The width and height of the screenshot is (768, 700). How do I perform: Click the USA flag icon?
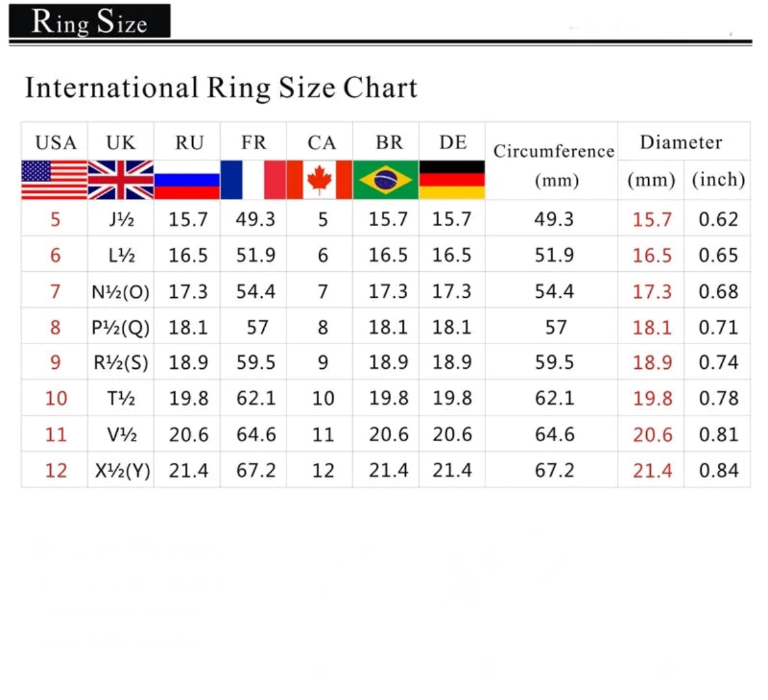pos(54,180)
